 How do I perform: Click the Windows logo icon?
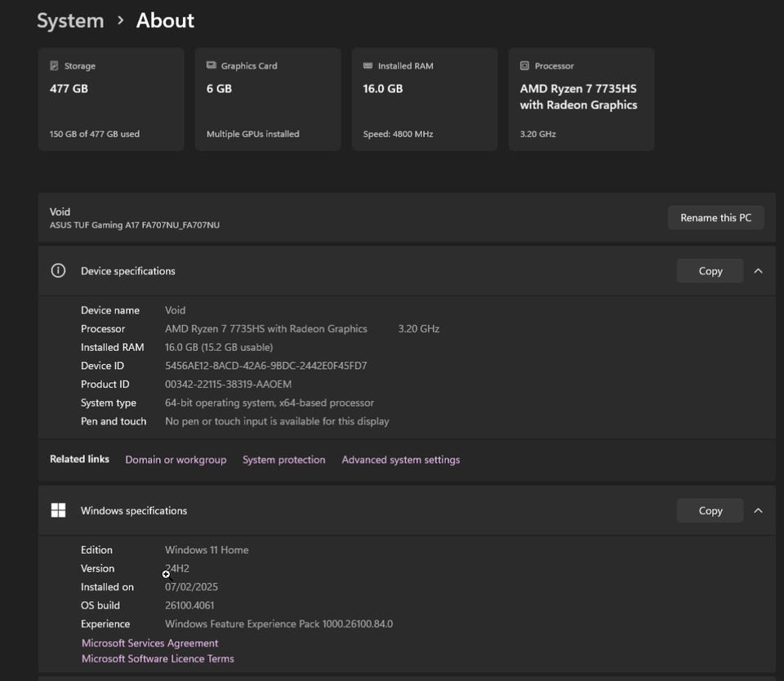[58, 510]
